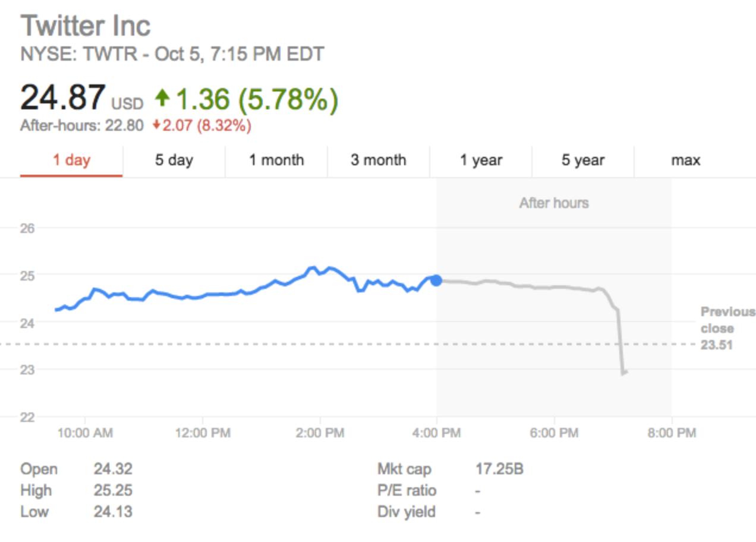
Task: Click the green up arrow icon
Action: 162,97
